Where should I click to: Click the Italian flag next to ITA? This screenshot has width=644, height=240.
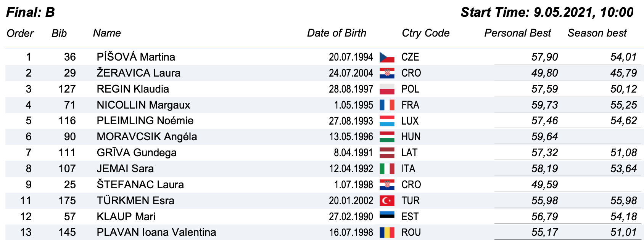point(387,169)
